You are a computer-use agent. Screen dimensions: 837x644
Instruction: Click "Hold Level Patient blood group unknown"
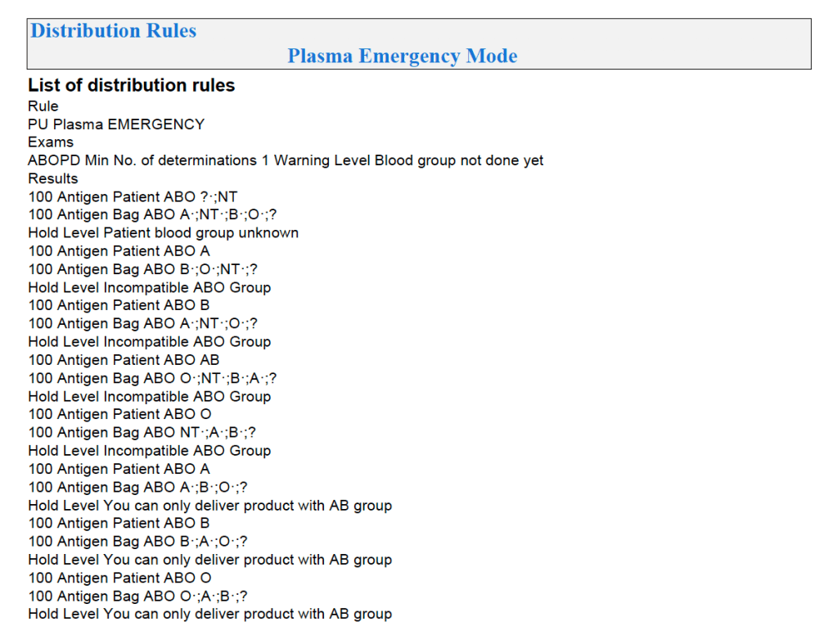(x=163, y=232)
